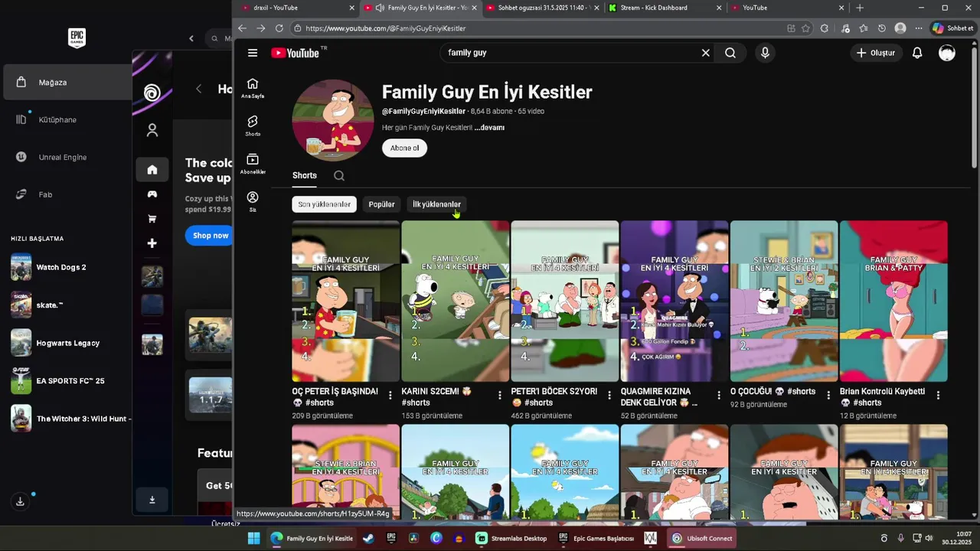This screenshot has width=980, height=551.
Task: Select the channel's Shorts tab
Action: click(x=304, y=175)
